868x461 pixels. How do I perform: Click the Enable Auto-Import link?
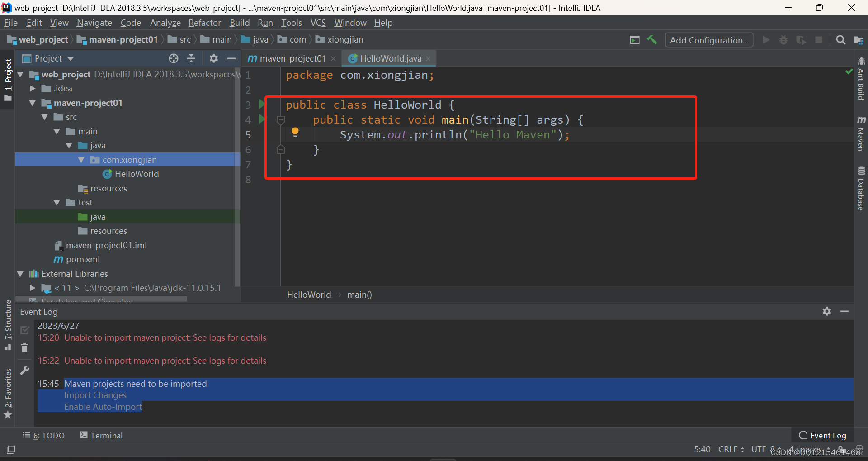tap(103, 407)
